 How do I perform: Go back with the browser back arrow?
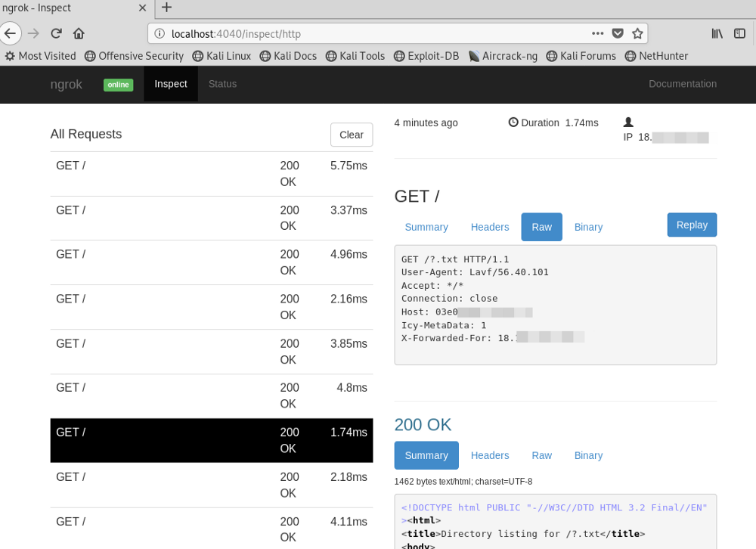pyautogui.click(x=10, y=34)
